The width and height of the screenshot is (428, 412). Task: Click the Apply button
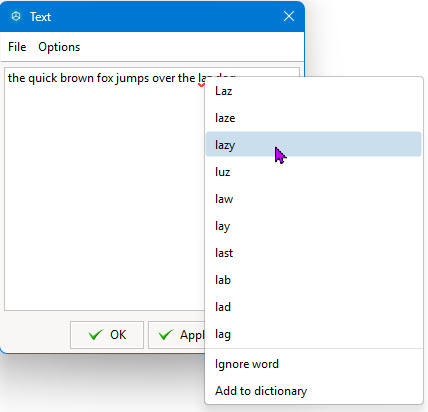177,335
